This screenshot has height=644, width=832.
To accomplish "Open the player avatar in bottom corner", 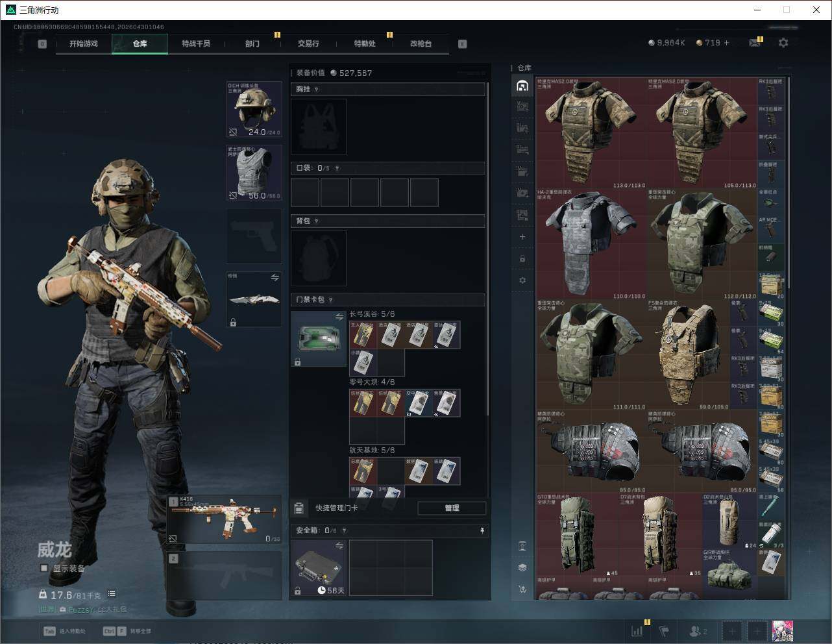I will [782, 630].
